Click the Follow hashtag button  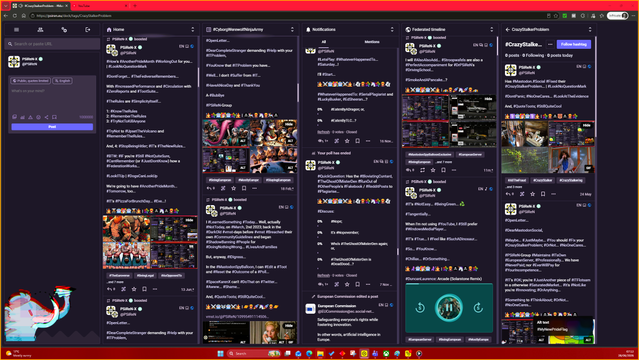coord(573,44)
